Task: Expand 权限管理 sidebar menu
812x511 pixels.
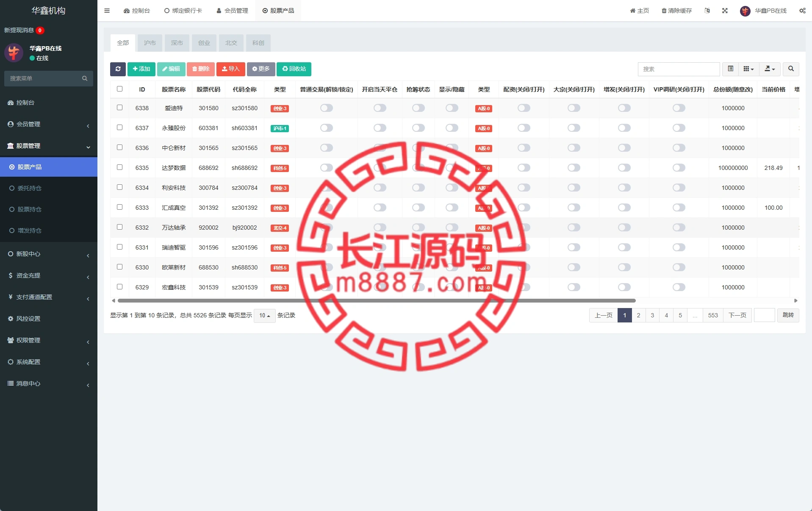Action: pyautogui.click(x=49, y=340)
